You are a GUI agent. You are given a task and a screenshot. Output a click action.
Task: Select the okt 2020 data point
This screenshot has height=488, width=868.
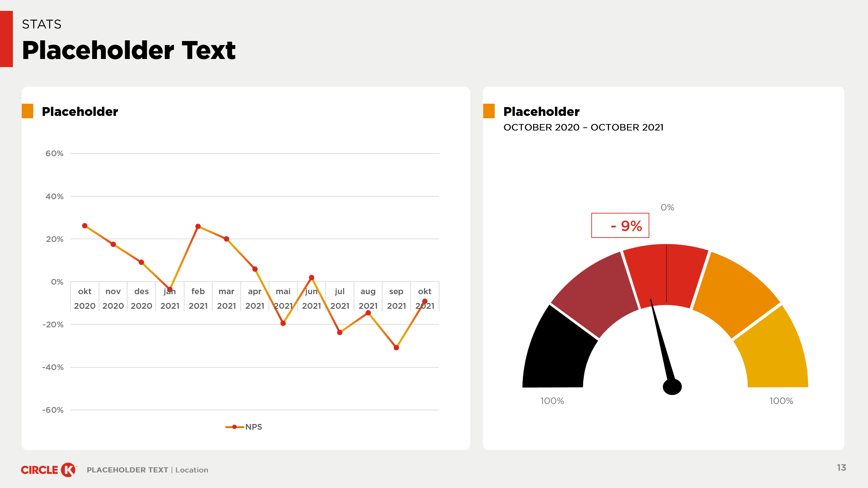tap(85, 226)
